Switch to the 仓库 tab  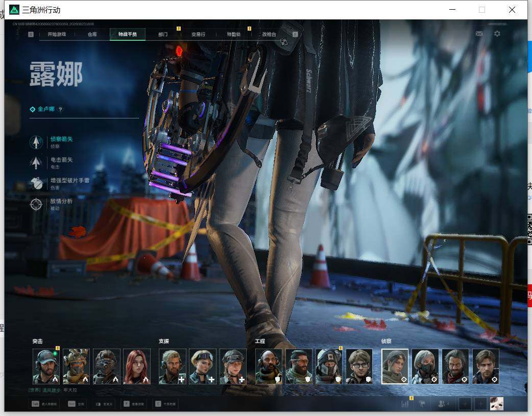(92, 34)
